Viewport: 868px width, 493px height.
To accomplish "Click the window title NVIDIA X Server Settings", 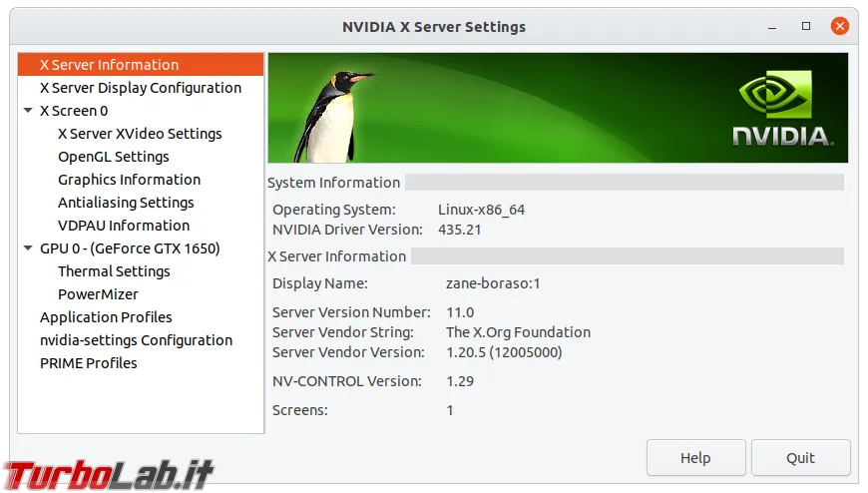I will coord(434,27).
